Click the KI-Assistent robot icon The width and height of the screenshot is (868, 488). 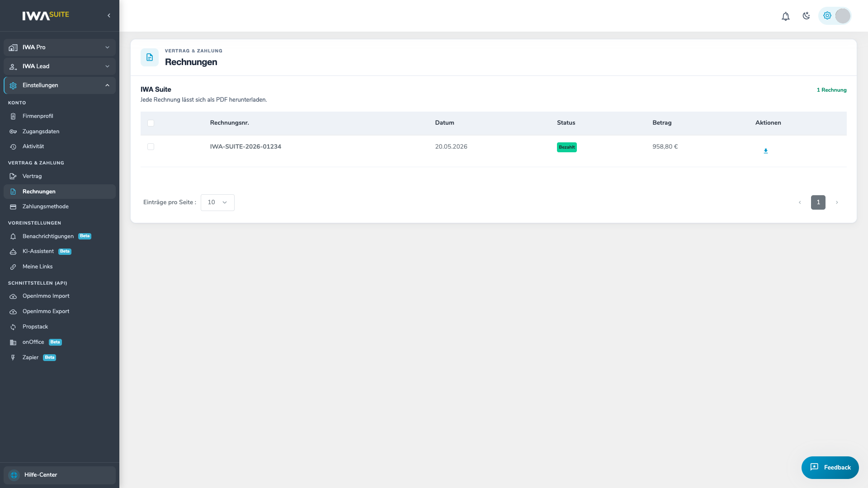(13, 251)
